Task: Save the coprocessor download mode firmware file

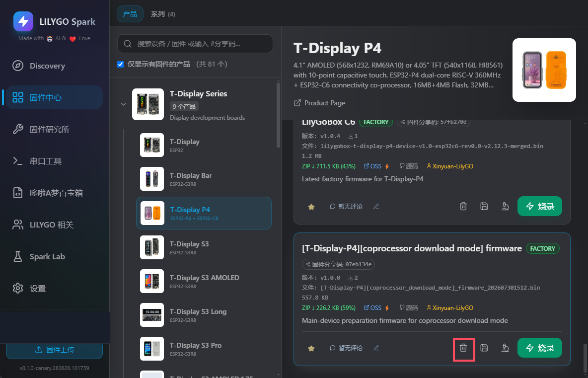Action: pos(484,348)
